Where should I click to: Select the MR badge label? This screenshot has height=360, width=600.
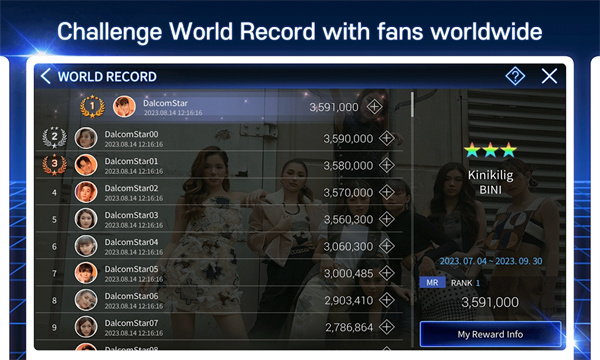coord(432,282)
